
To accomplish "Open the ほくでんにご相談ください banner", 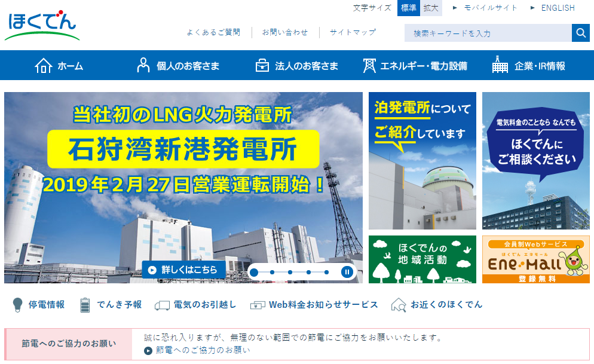I will click(535, 161).
